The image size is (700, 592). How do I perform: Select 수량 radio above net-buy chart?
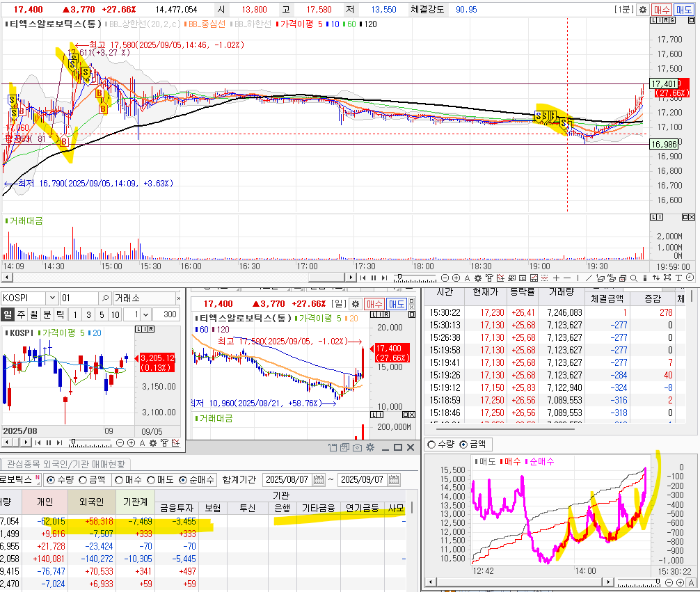point(431,445)
